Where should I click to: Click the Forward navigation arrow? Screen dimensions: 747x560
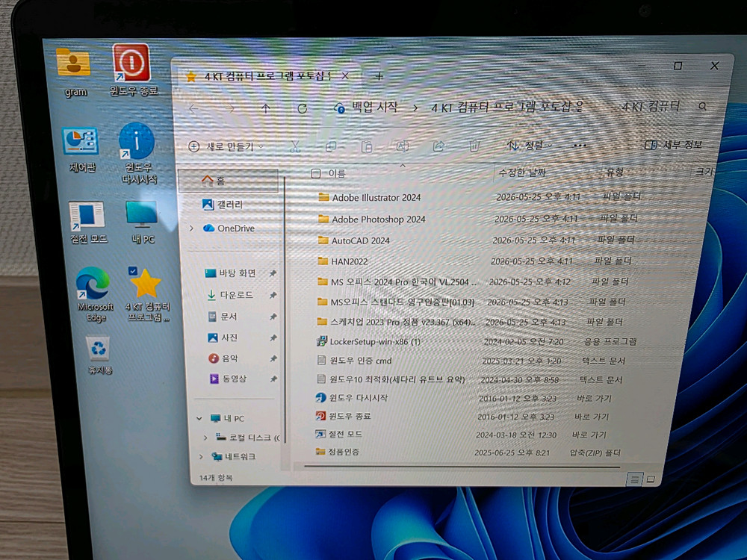231,109
